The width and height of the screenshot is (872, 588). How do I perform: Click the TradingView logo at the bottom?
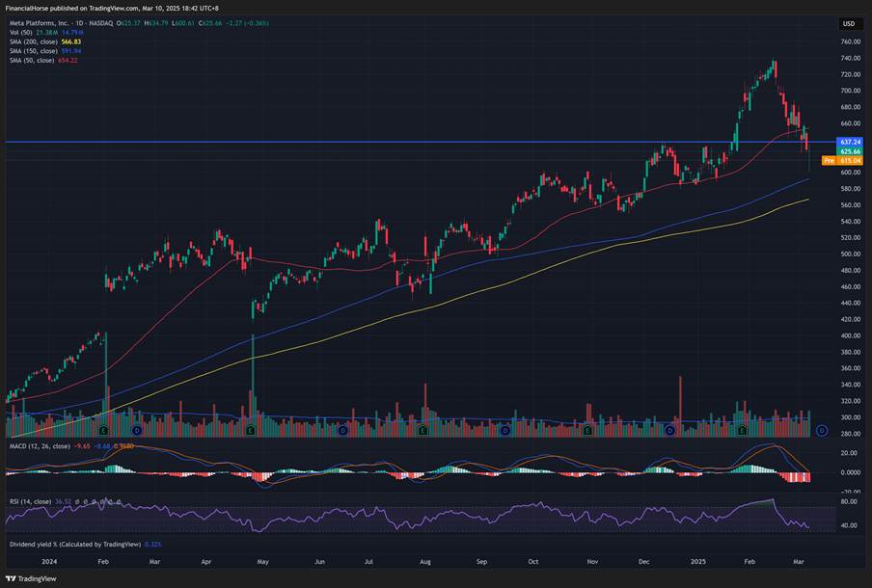(31, 578)
